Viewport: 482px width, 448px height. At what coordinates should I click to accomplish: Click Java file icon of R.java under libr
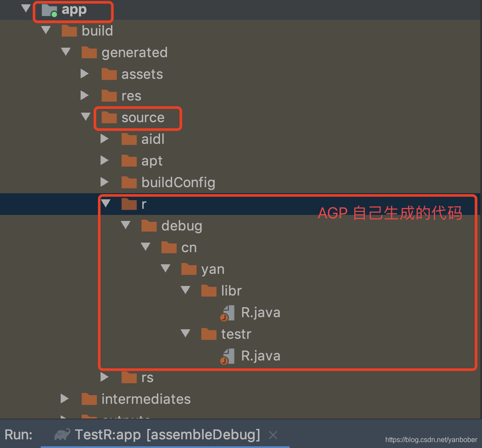click(x=228, y=313)
